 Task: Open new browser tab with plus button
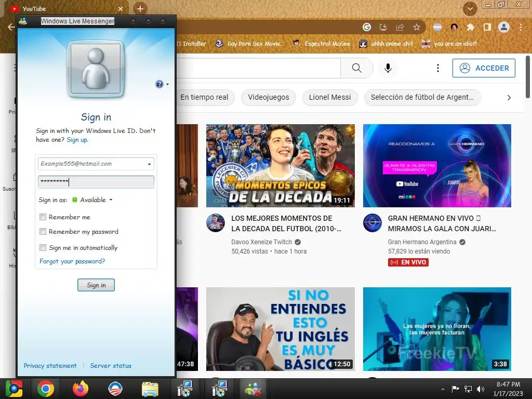[140, 8]
